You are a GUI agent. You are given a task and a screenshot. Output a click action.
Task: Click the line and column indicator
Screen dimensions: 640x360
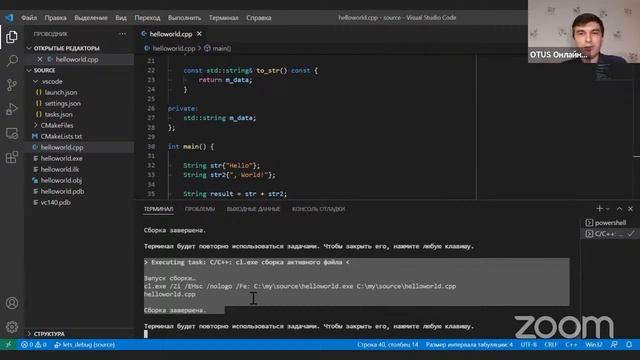(388, 344)
